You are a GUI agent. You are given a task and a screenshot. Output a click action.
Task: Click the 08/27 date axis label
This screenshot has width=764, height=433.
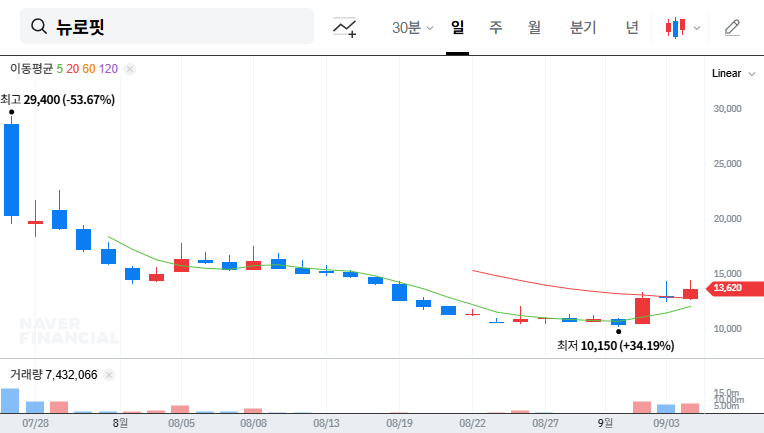pyautogui.click(x=545, y=423)
